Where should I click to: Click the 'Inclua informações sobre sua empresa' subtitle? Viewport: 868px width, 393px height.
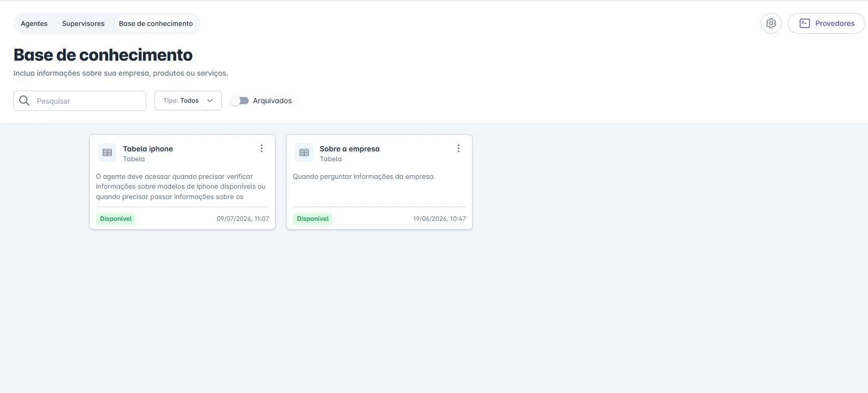tap(121, 73)
